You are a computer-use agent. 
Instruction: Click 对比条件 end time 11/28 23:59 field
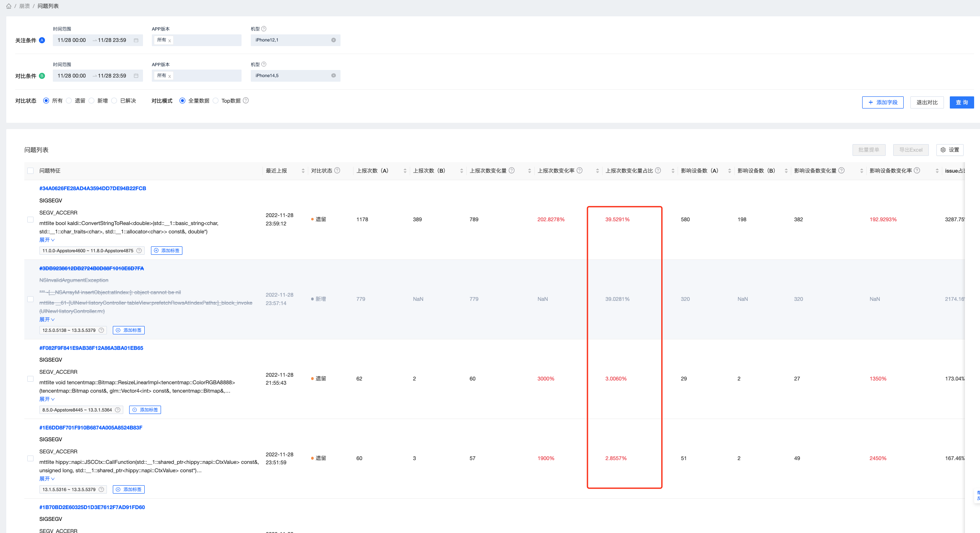pyautogui.click(x=112, y=76)
